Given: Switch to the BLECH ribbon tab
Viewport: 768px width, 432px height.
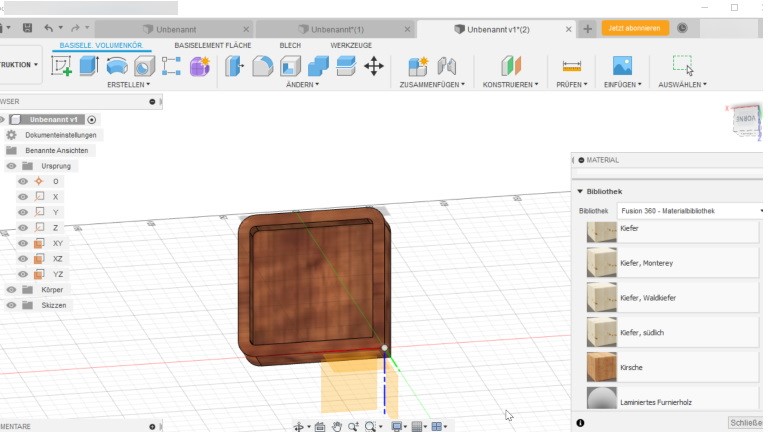Looking at the screenshot, I should [x=290, y=45].
